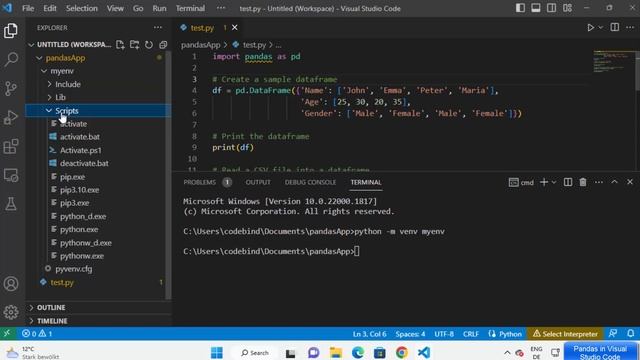Open the Edit menu
640x360 pixels.
click(x=50, y=8)
